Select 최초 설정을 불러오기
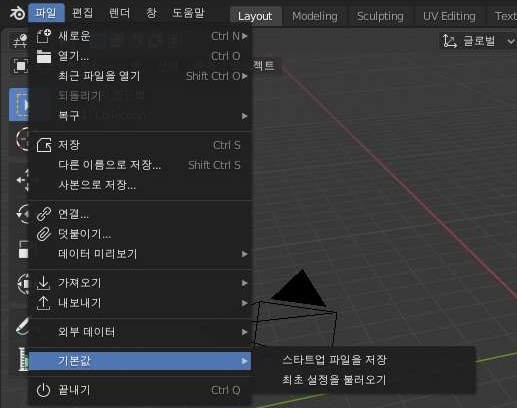Viewport: 517px width, 408px height. point(364,380)
